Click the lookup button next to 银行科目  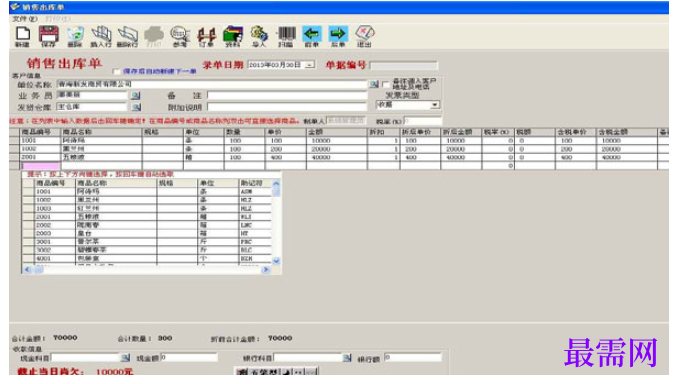click(x=347, y=358)
